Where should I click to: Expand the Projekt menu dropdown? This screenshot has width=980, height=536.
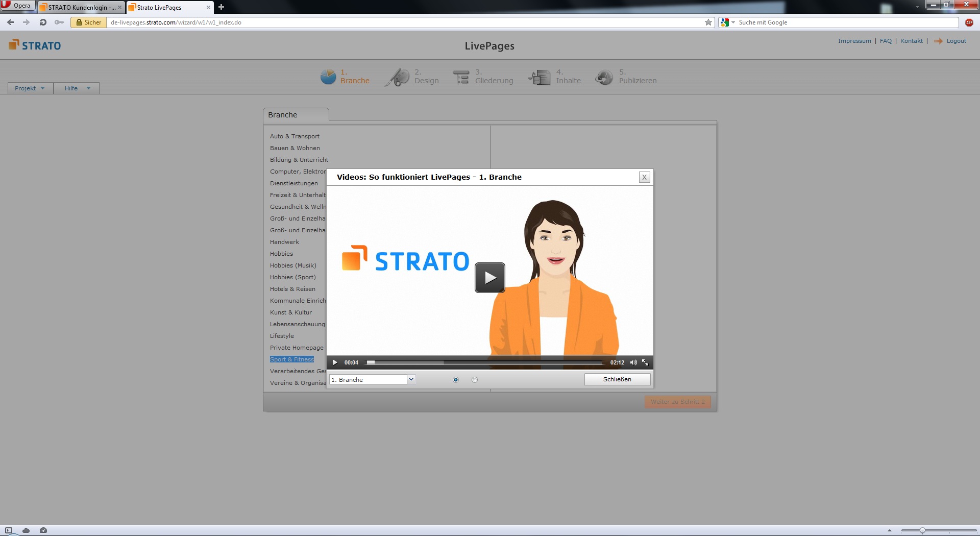tap(30, 88)
